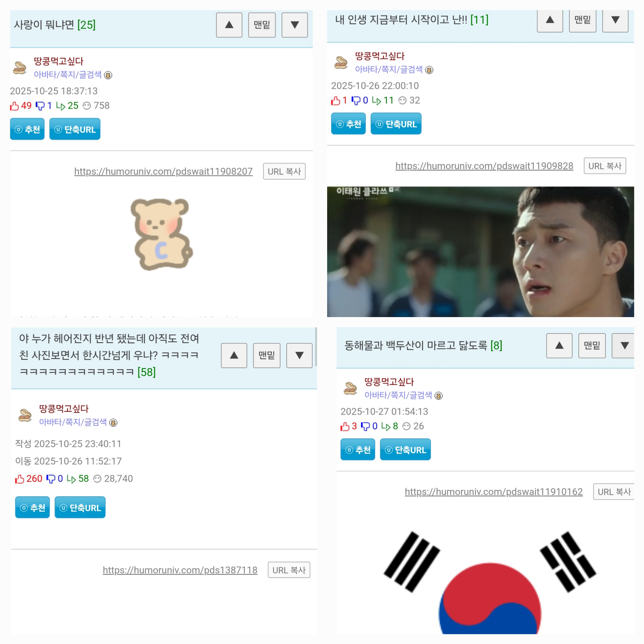
Task: Click up arrow in '사랑이 뭐냐면' post header
Action: click(x=229, y=25)
